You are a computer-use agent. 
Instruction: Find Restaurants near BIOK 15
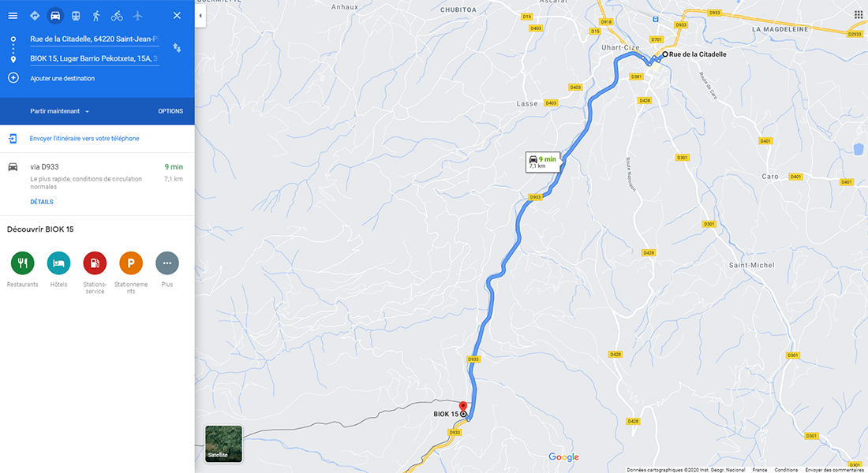(x=23, y=269)
